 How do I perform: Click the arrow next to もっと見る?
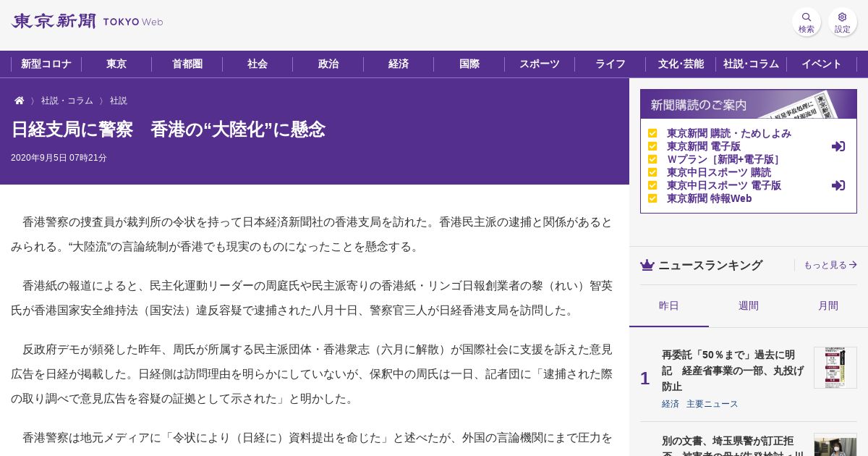[x=853, y=265]
